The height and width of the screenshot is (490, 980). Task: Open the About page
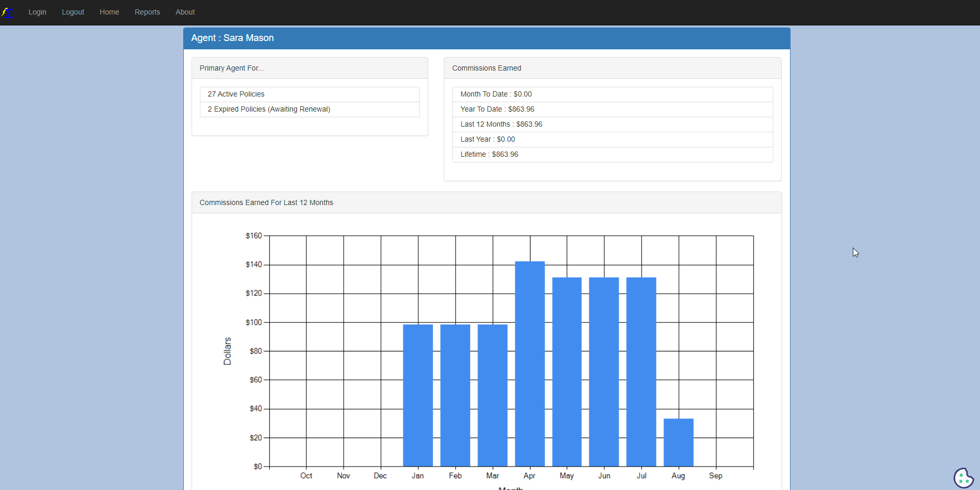coord(185,12)
